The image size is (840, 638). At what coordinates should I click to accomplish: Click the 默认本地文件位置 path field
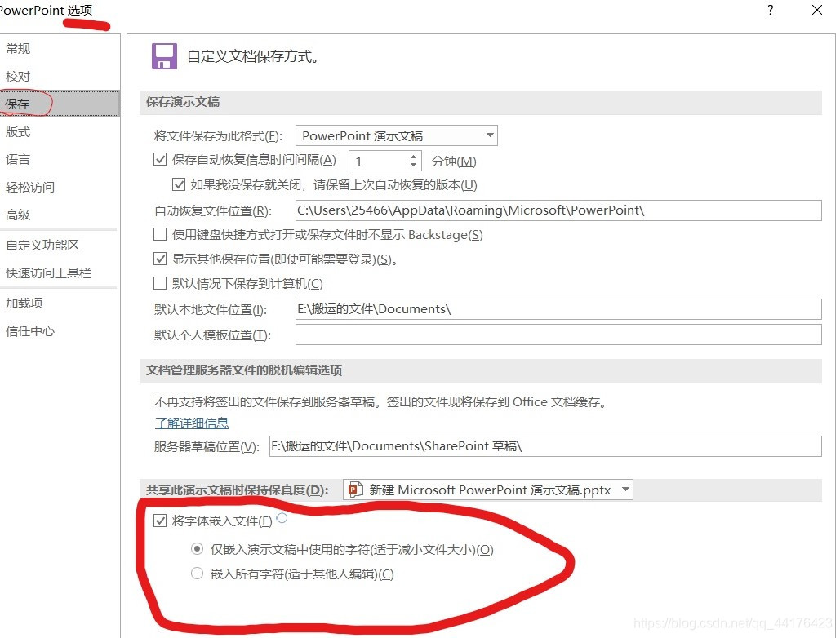(x=558, y=309)
